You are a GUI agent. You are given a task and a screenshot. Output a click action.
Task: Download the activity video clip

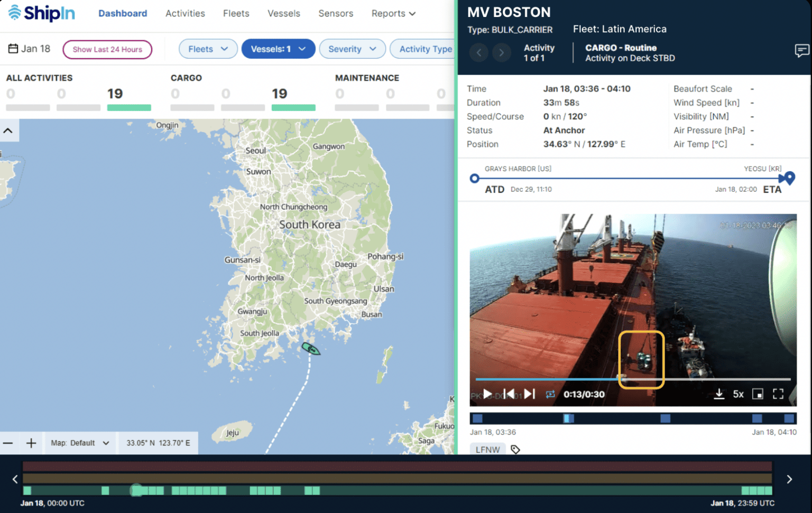719,394
